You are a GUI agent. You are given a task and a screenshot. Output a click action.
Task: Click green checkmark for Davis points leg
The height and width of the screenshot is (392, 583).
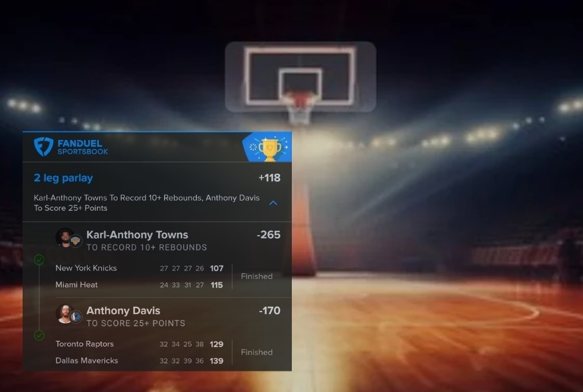39,336
